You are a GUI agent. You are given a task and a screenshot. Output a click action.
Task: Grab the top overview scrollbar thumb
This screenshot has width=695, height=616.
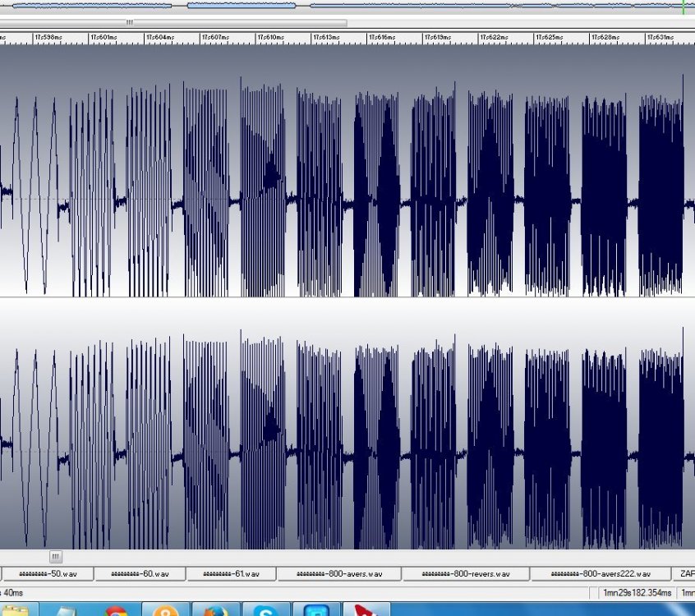pos(129,23)
